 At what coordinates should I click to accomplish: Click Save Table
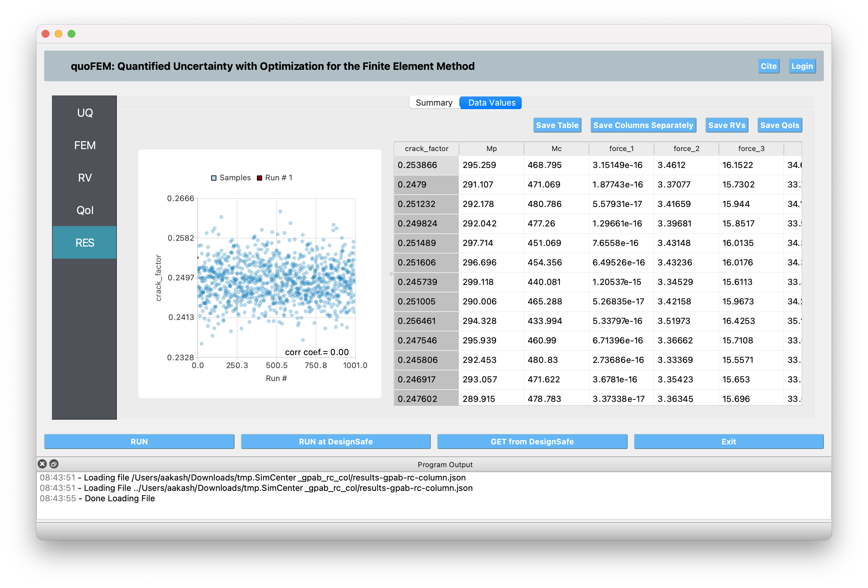coord(557,125)
